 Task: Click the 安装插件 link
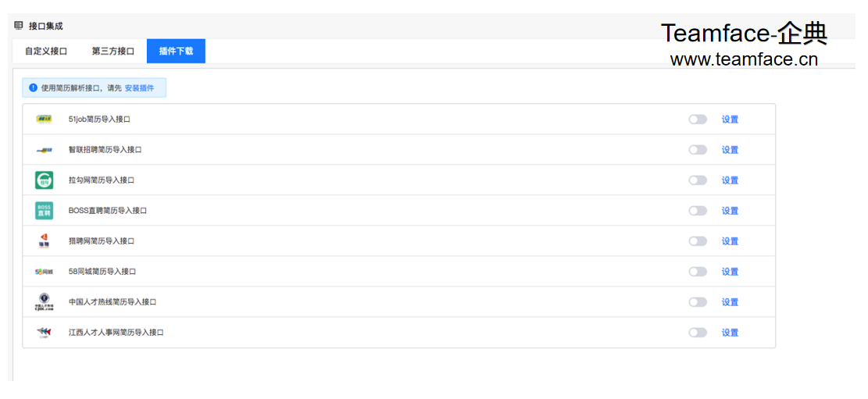tap(140, 87)
